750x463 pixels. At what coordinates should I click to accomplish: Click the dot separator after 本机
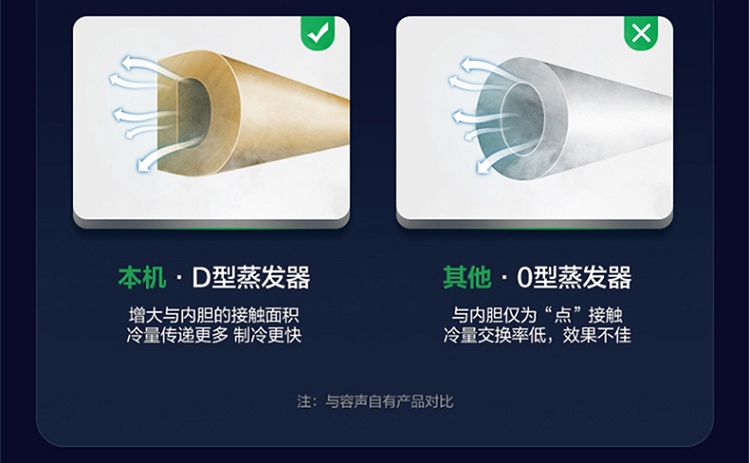point(179,277)
